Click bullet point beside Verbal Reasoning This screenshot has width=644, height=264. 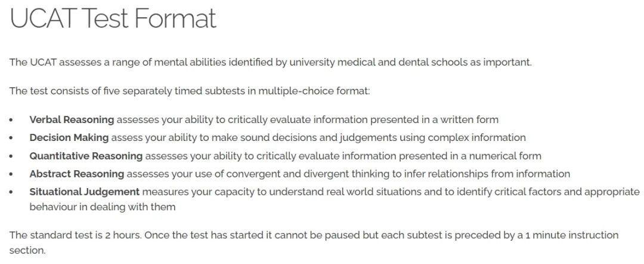pos(11,120)
